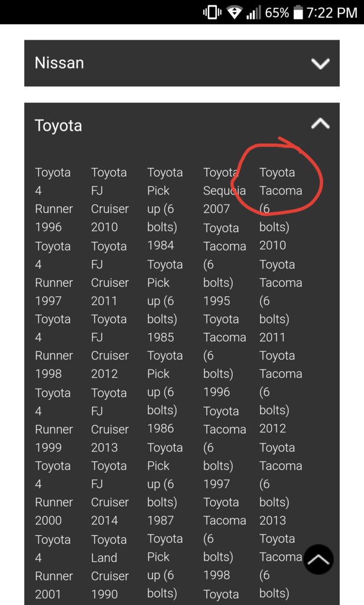Tap the vibrate mode status icon

point(212,13)
